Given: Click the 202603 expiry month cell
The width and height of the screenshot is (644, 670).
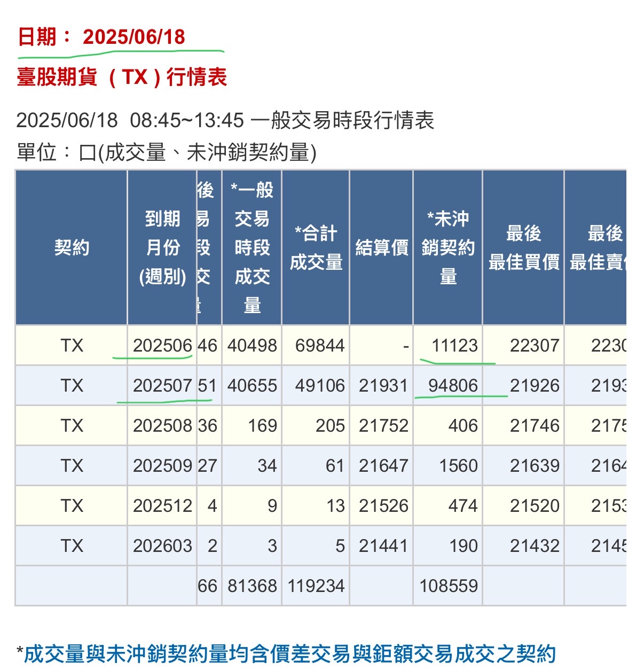Looking at the screenshot, I should (162, 546).
